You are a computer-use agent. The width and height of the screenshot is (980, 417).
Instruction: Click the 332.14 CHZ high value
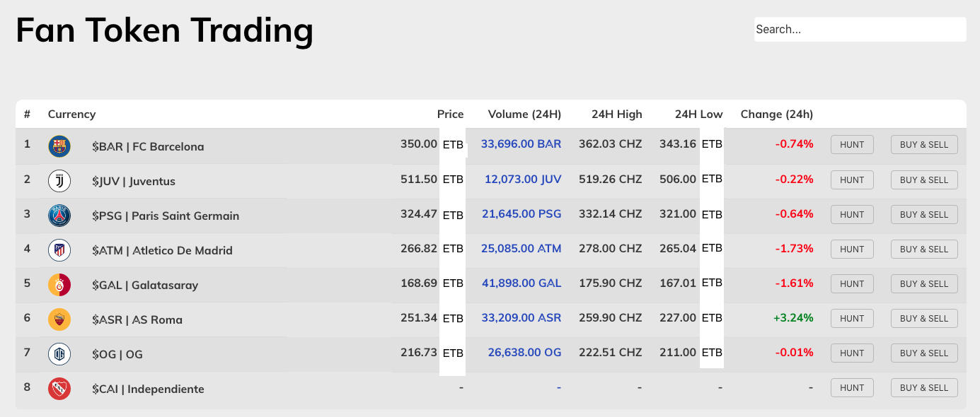[611, 214]
